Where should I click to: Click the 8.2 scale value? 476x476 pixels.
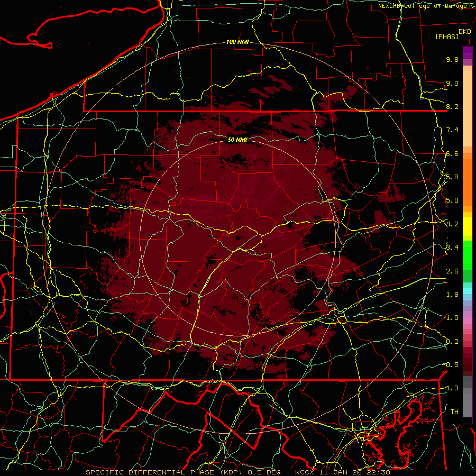point(452,106)
